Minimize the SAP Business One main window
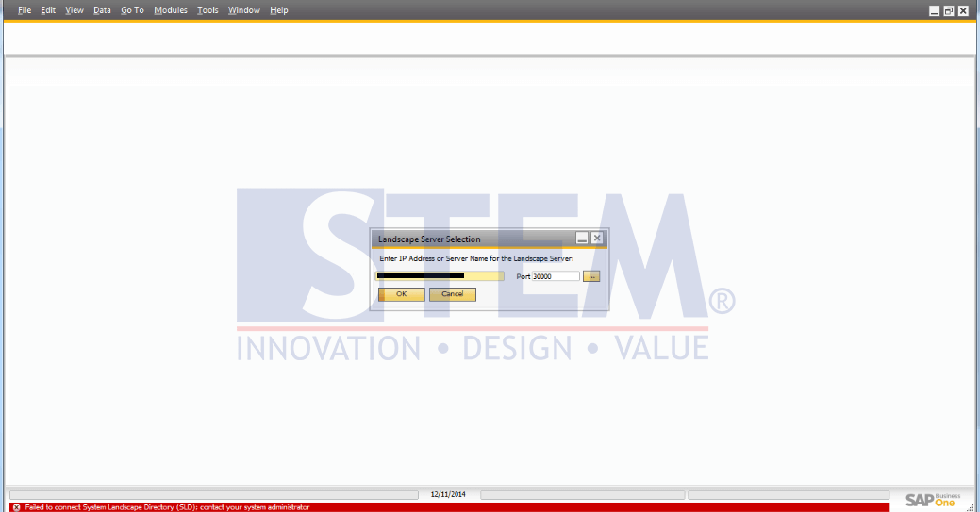This screenshot has width=980, height=512. [935, 10]
